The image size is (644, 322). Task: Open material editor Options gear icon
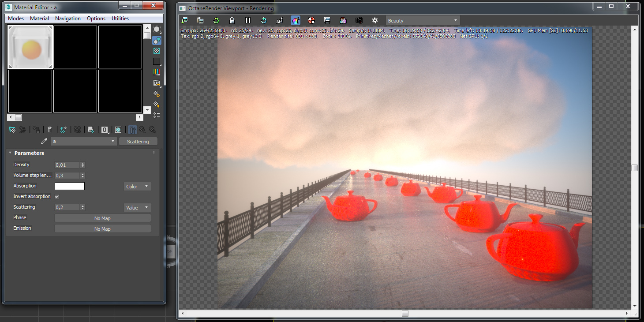click(157, 94)
